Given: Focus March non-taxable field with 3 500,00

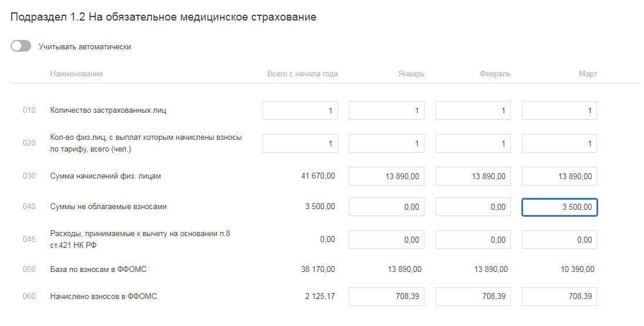Looking at the screenshot, I should point(559,207).
